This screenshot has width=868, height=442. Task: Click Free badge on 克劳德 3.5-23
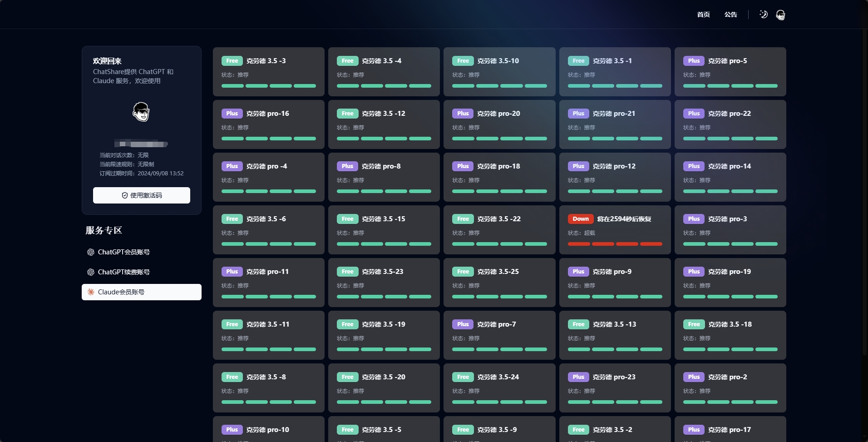[347, 272]
